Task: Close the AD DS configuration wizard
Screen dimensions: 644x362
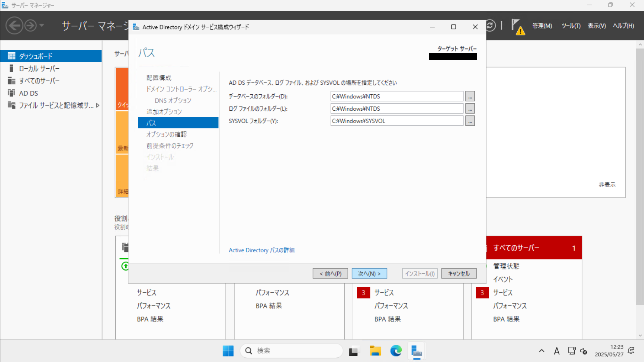Action: (475, 27)
